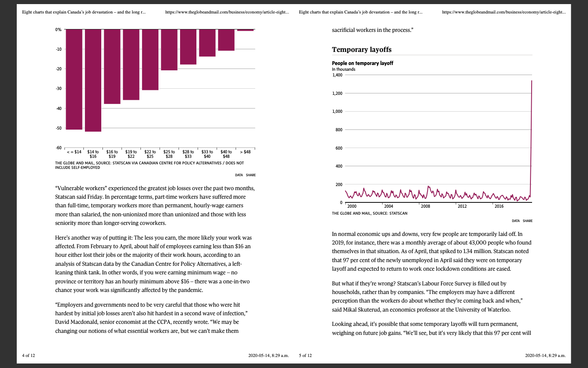Click the '4 of 12' page footer
The width and height of the screenshot is (588, 368).
pos(29,355)
